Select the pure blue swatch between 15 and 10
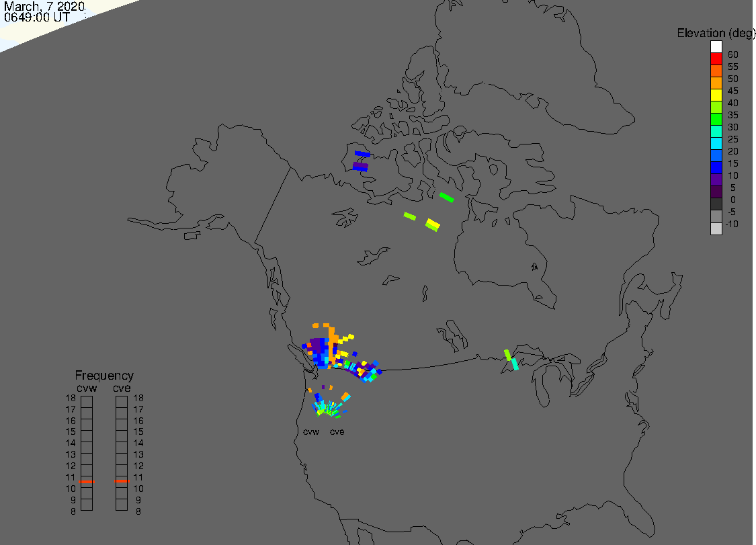 716,167
